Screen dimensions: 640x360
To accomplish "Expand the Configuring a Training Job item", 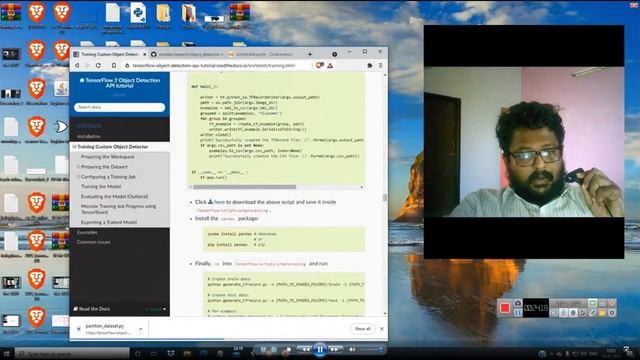I will click(78, 177).
